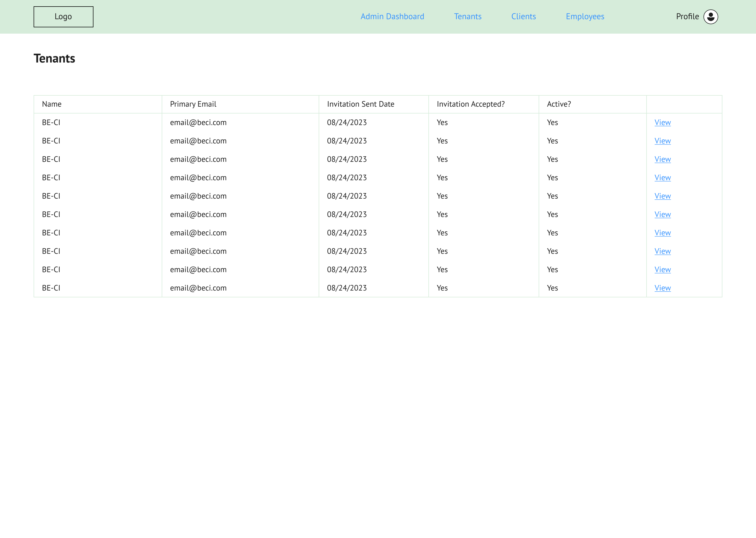756x538 pixels.
Task: Open View link in sixth row
Action: (662, 215)
